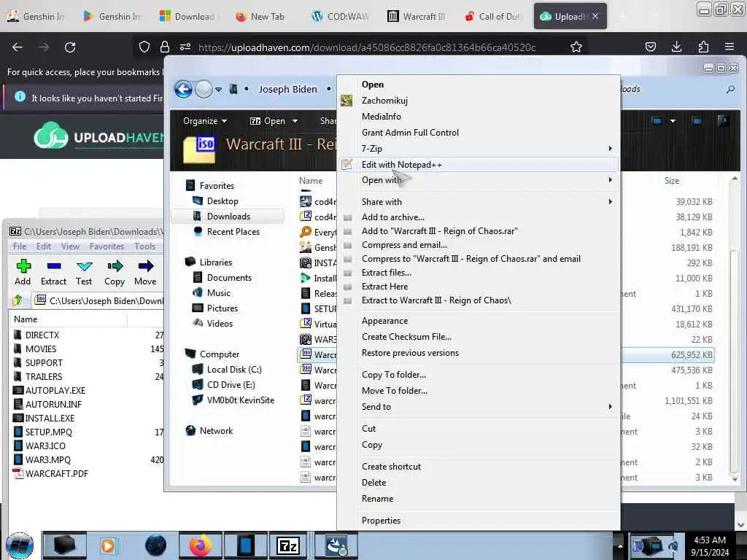
Task: Click the 7-Zip Test button
Action: point(84,273)
